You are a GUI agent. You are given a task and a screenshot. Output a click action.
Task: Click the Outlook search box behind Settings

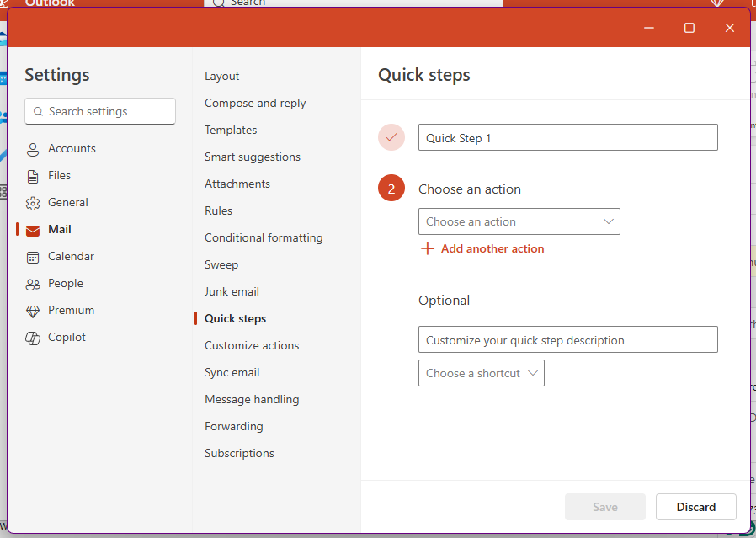[354, 3]
